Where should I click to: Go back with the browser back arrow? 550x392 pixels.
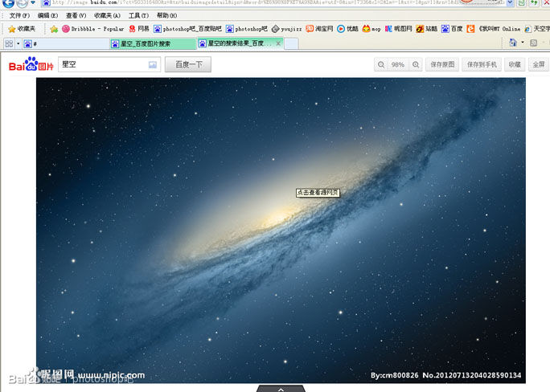[8, 3]
